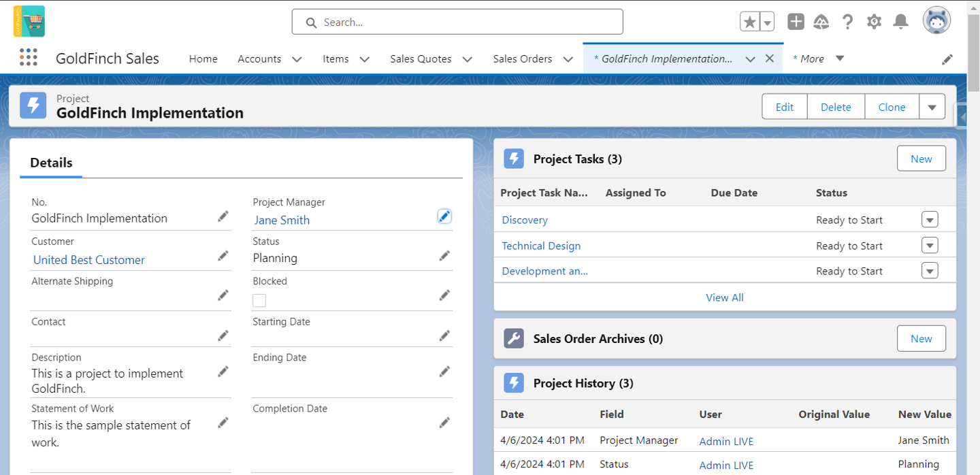
Task: Edit Starting Date pencil icon
Action: tap(444, 335)
